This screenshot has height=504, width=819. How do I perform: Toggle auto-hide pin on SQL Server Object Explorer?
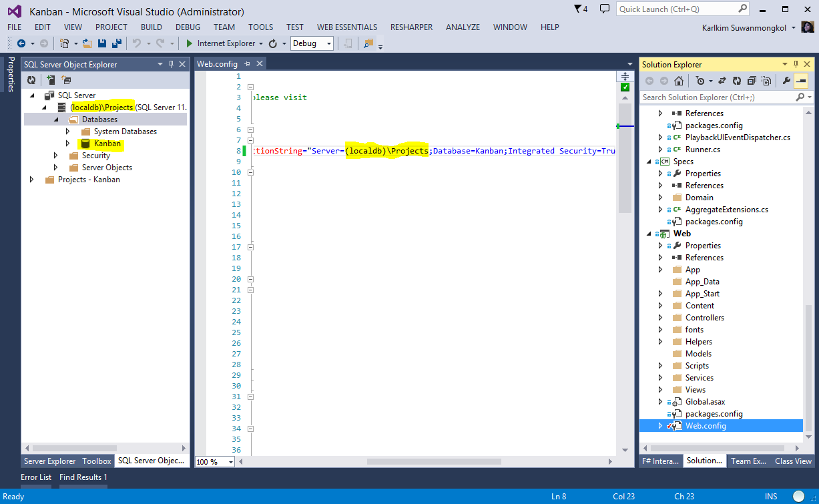pos(171,64)
